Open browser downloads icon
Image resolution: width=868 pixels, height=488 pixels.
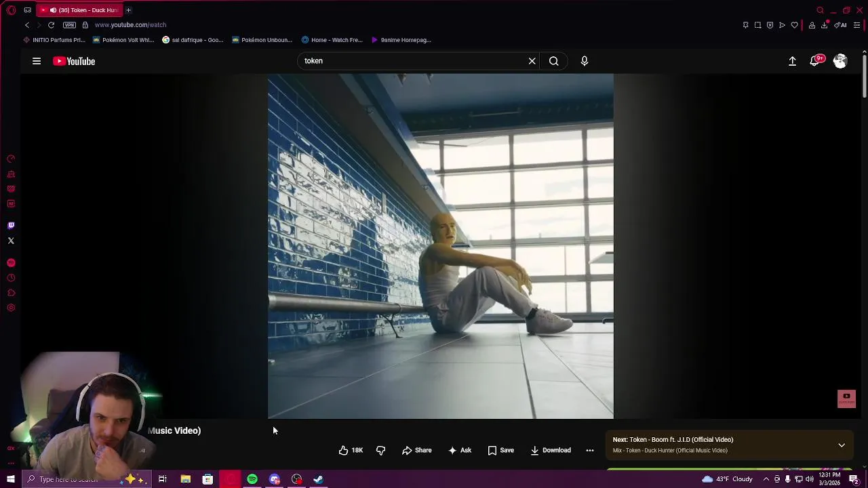[x=825, y=25]
